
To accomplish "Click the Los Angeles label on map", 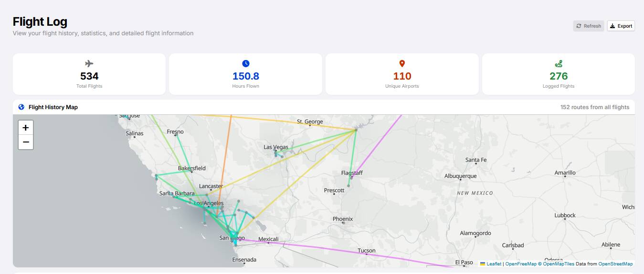I will coord(209,203).
